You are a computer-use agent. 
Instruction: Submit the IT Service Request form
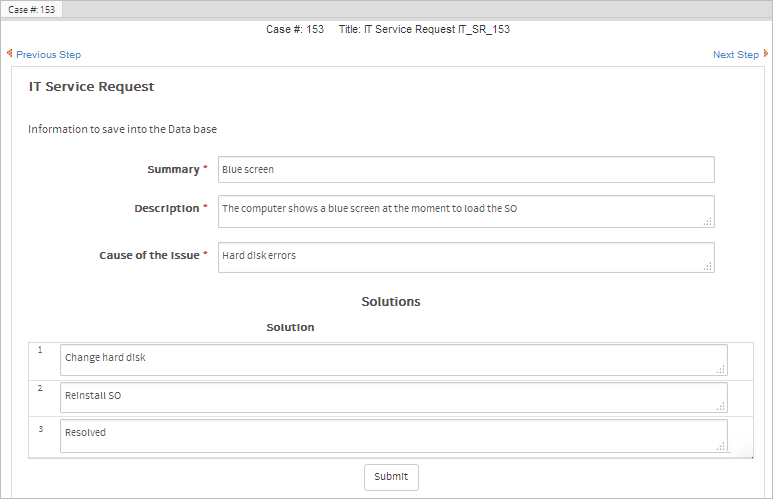(391, 477)
